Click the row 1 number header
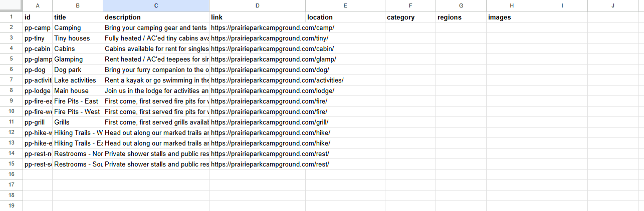The height and width of the screenshot is (211, 644). coord(11,17)
